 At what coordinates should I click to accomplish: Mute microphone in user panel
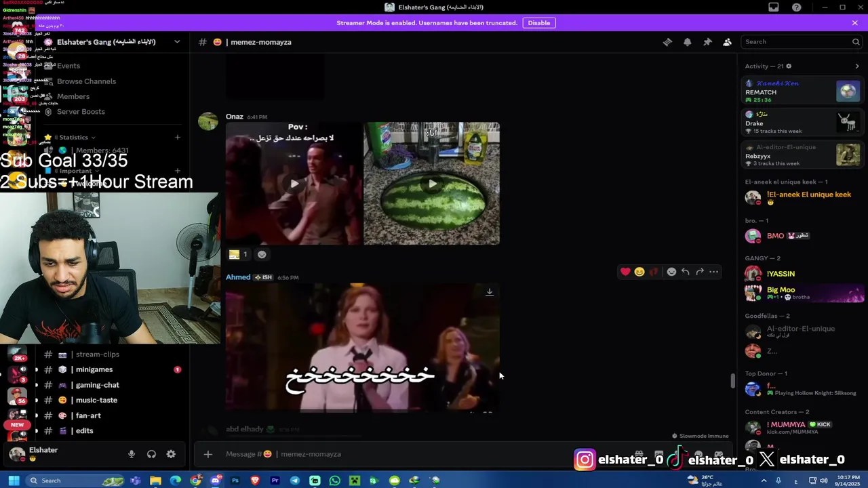[x=132, y=454]
